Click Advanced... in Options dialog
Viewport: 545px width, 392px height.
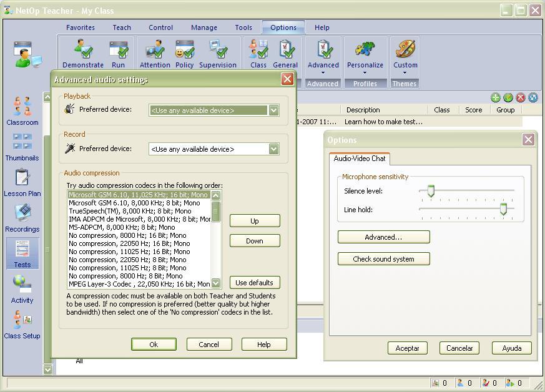pyautogui.click(x=384, y=237)
